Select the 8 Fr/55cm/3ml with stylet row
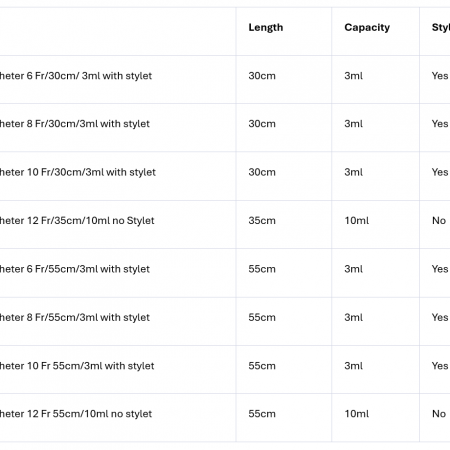This screenshot has height=450, width=450. [225, 321]
